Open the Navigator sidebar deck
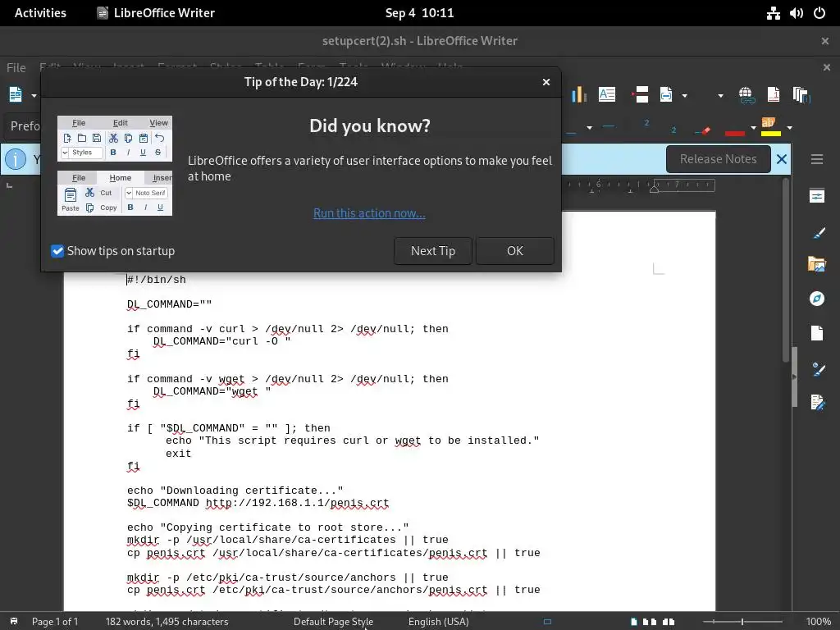The height and width of the screenshot is (630, 840). click(x=816, y=299)
